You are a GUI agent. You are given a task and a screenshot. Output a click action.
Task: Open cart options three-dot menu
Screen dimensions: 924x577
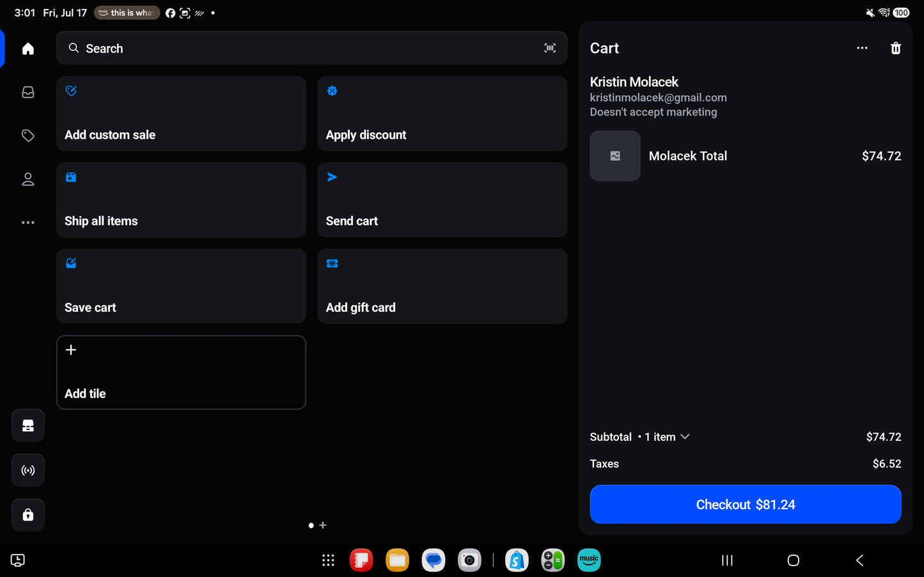pyautogui.click(x=862, y=48)
